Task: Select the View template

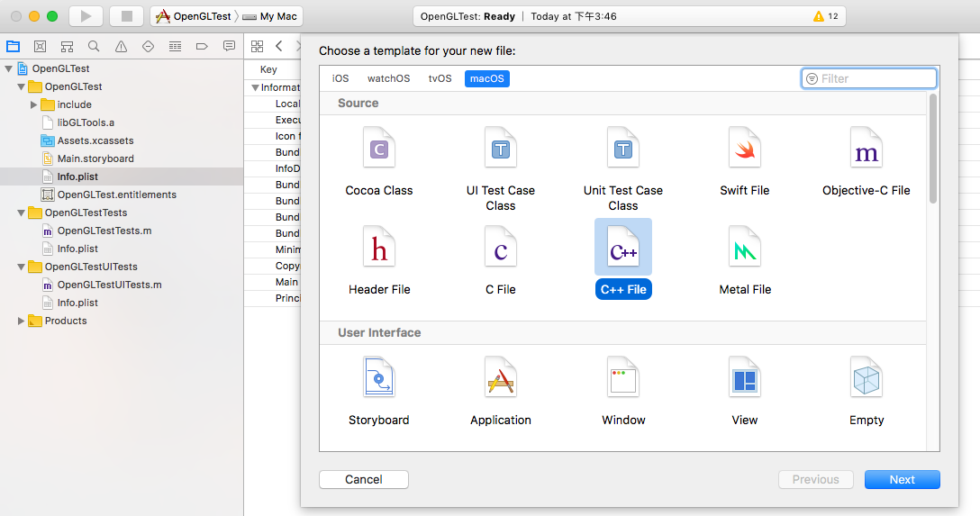Action: pos(744,392)
